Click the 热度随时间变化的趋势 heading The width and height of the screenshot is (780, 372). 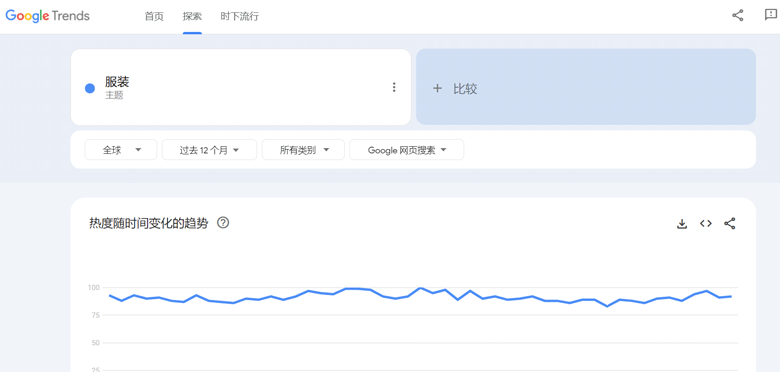tap(149, 223)
